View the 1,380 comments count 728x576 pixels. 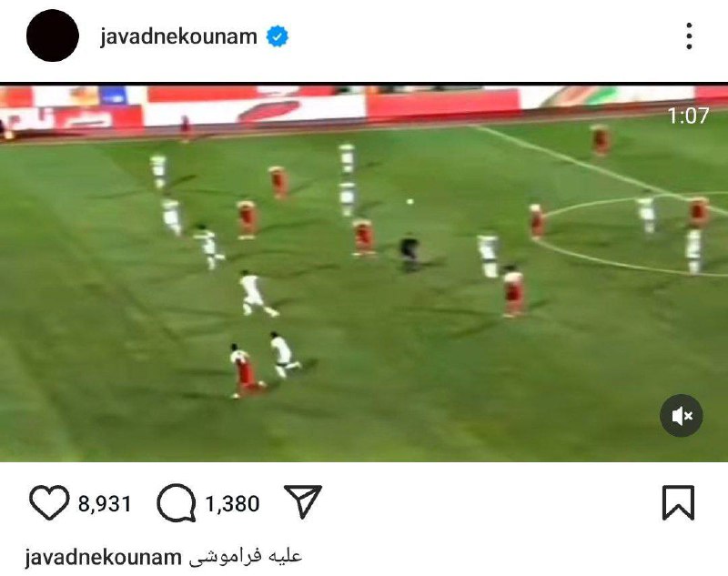coord(232,503)
